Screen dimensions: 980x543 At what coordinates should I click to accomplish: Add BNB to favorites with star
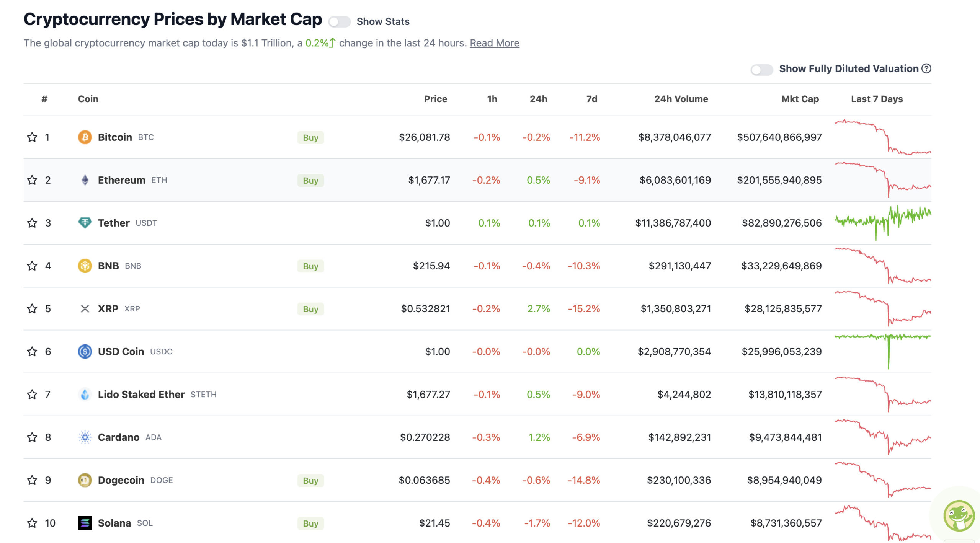click(32, 266)
